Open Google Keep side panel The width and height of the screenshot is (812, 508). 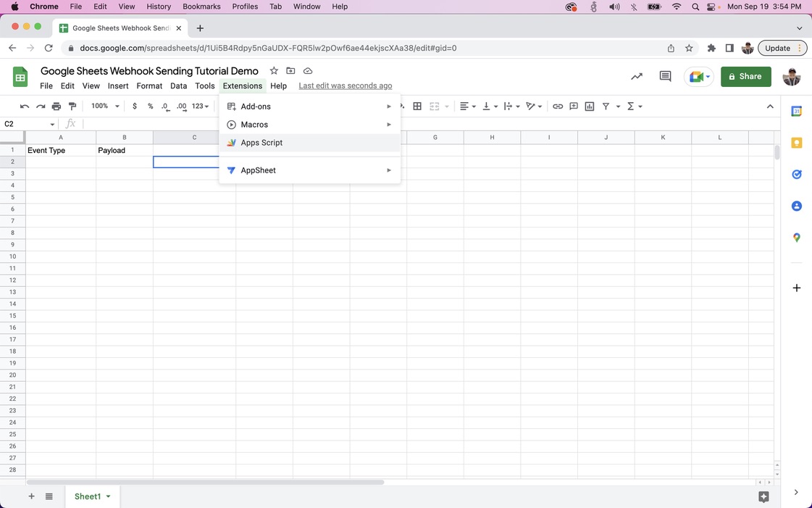797,143
